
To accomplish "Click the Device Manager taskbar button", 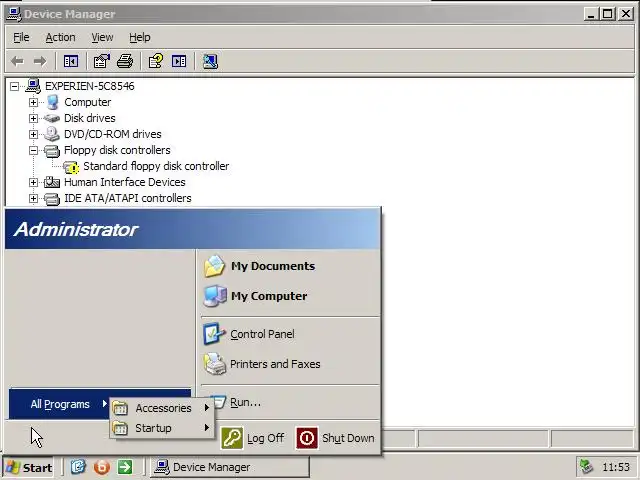I will (x=229, y=467).
